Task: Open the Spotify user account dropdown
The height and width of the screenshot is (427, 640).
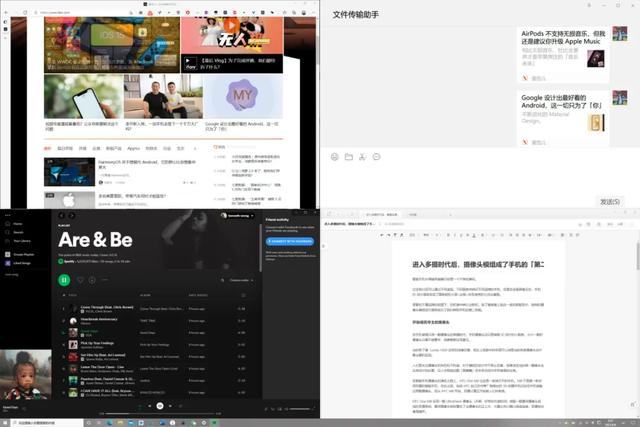Action: (238, 216)
